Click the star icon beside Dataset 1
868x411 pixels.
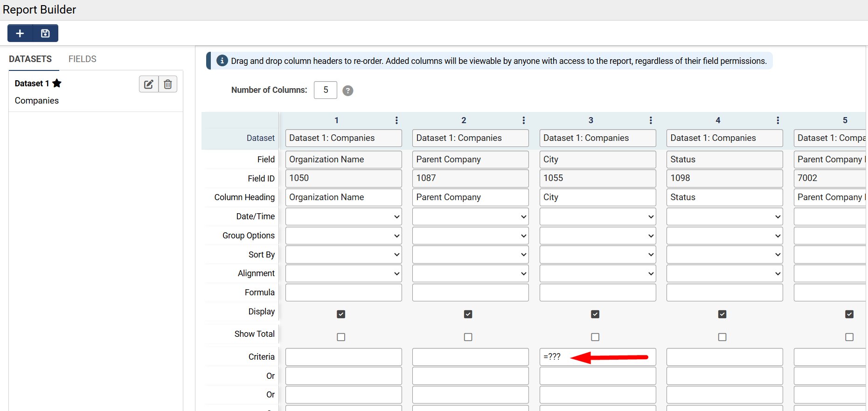(x=57, y=83)
